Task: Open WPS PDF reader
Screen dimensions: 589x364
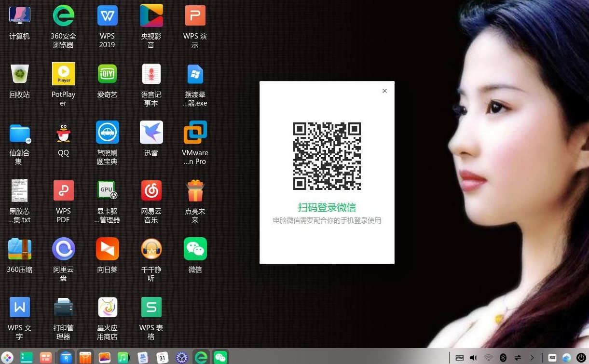Action: [63, 190]
